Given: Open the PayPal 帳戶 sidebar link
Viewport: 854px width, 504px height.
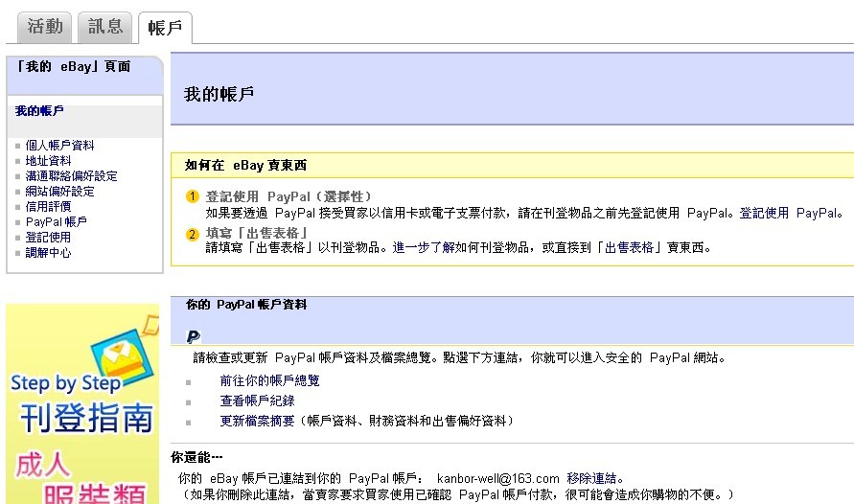Looking at the screenshot, I should tap(56, 222).
